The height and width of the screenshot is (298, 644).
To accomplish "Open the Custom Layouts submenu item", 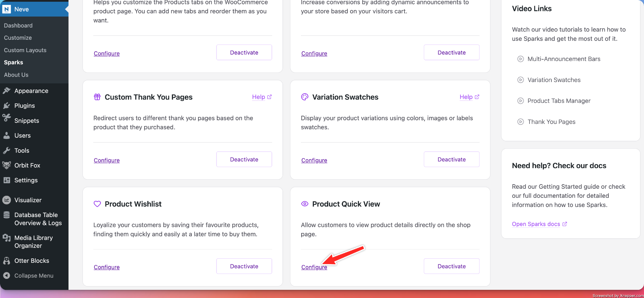I will tap(25, 50).
